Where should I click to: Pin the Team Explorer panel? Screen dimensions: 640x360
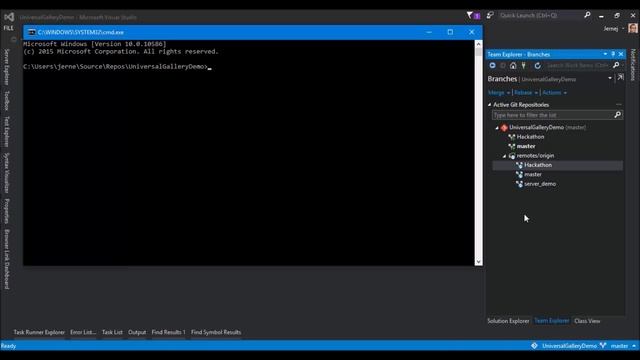coord(613,54)
